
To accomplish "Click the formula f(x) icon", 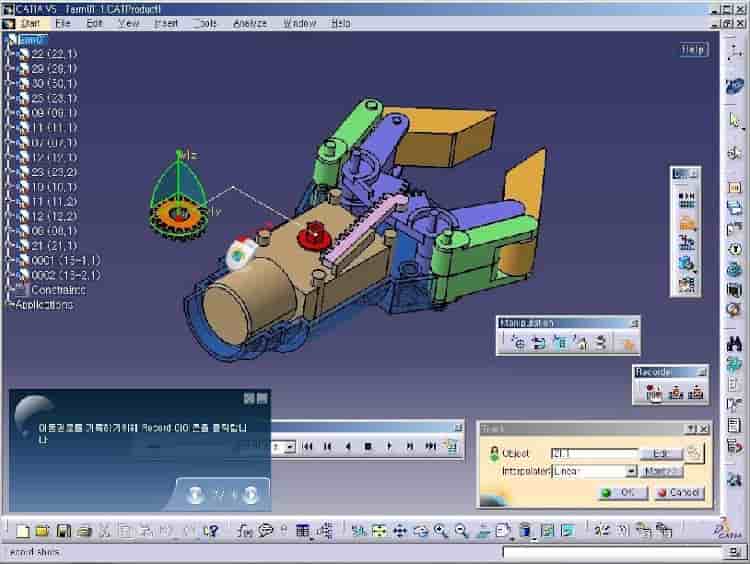I will tap(243, 531).
